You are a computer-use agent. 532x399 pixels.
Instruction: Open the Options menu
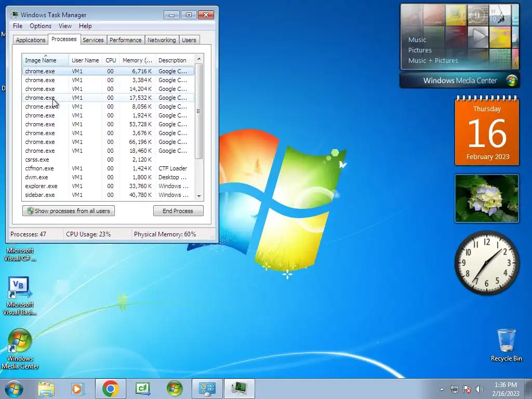41,26
